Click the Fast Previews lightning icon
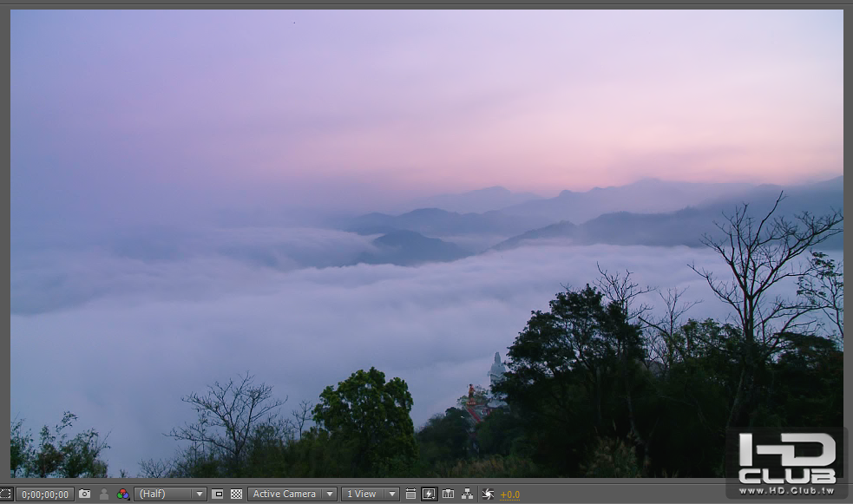This screenshot has width=853, height=504. click(x=430, y=494)
